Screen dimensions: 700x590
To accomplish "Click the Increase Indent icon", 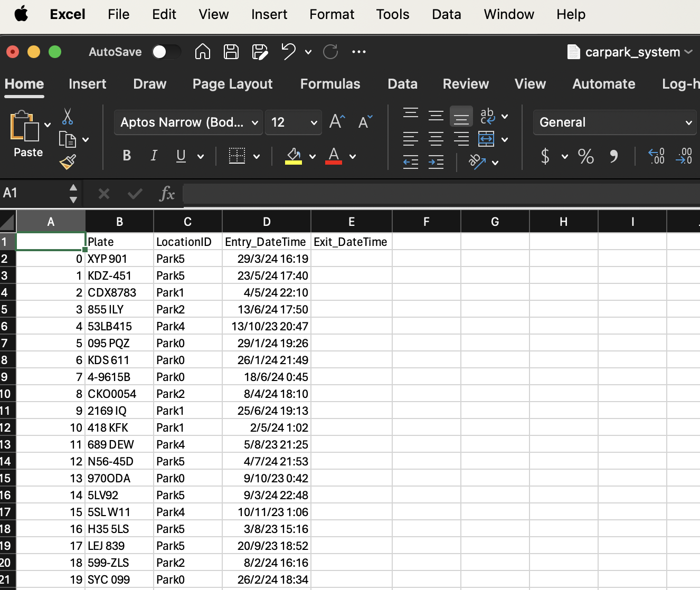I will click(436, 162).
